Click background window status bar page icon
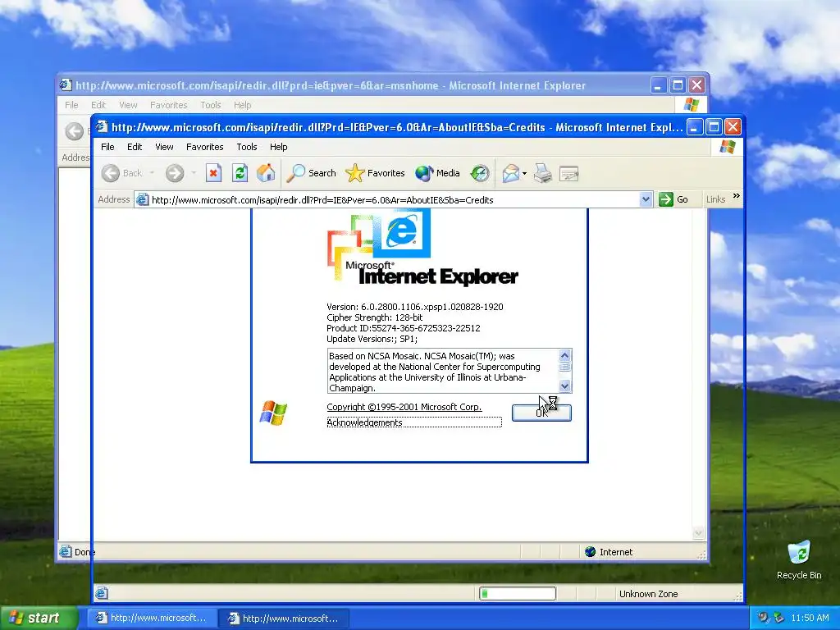 pos(66,552)
